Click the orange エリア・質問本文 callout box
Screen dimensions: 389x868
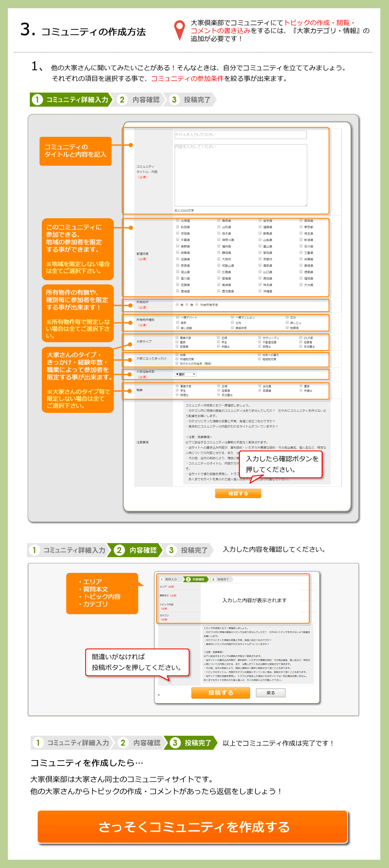102,593
